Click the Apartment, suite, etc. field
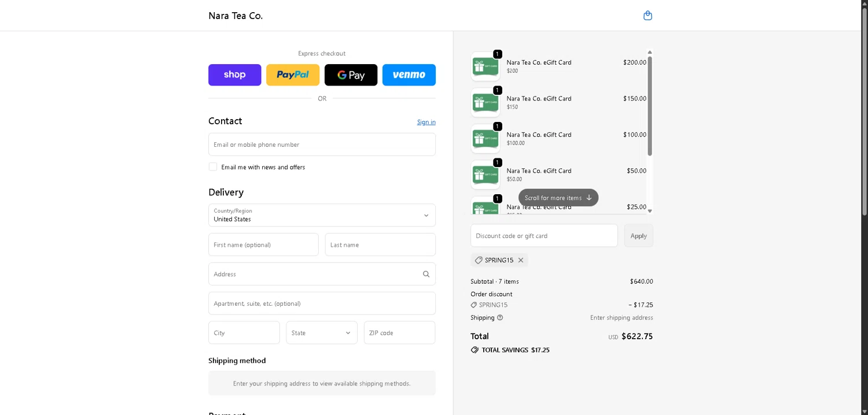 tap(322, 303)
